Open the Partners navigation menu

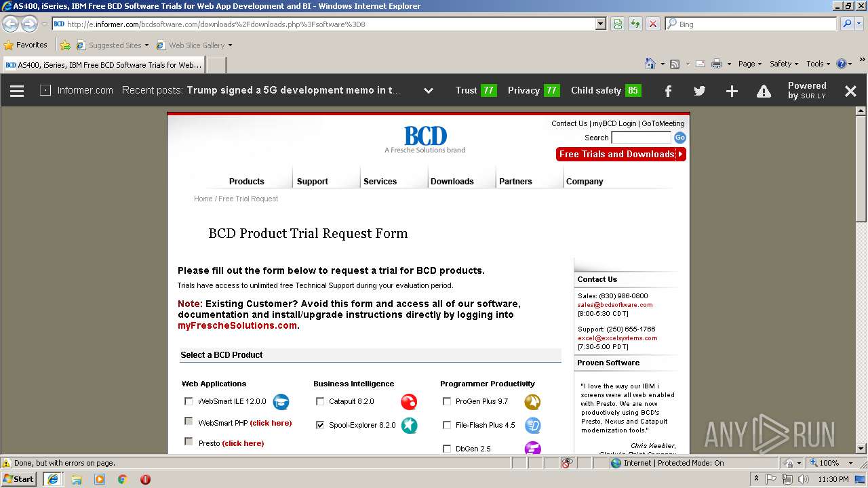515,181
